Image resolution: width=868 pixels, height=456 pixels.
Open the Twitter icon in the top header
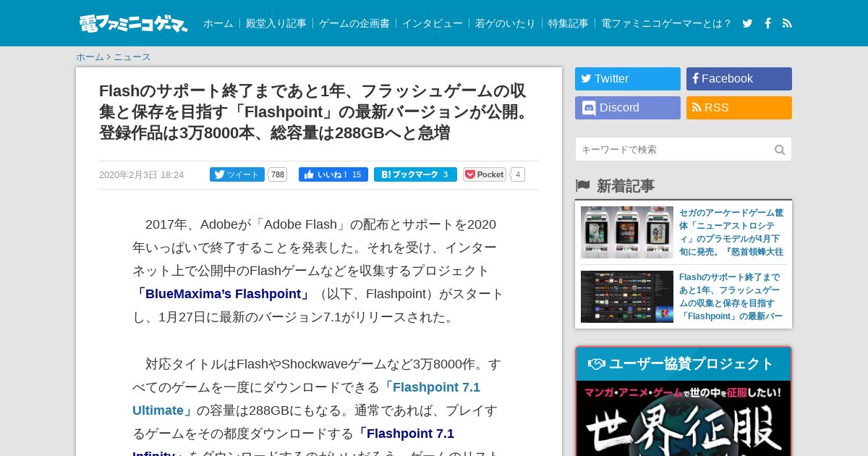point(747,23)
